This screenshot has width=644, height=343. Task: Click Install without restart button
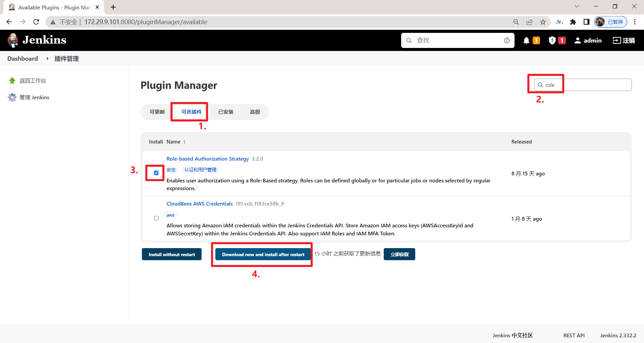172,254
